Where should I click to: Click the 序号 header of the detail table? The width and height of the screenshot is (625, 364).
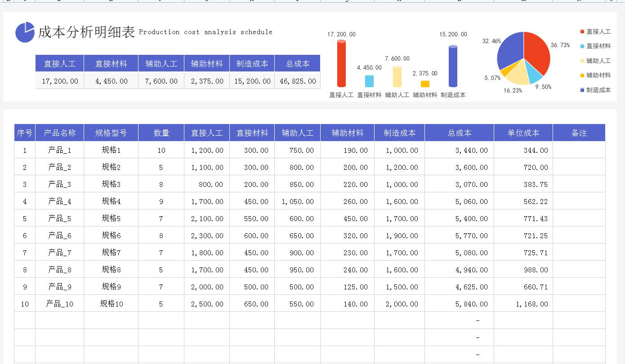24,132
